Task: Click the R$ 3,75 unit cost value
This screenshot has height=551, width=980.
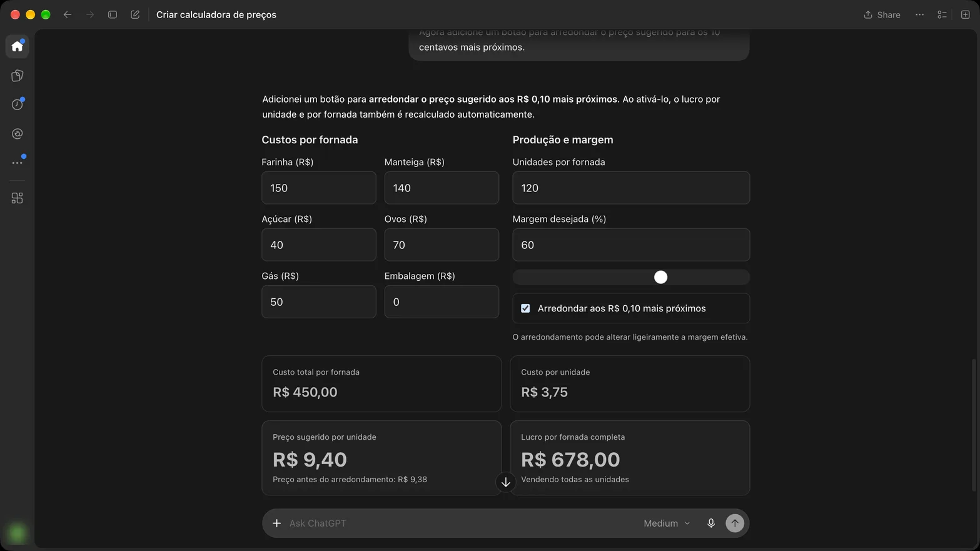Action: pos(544,392)
